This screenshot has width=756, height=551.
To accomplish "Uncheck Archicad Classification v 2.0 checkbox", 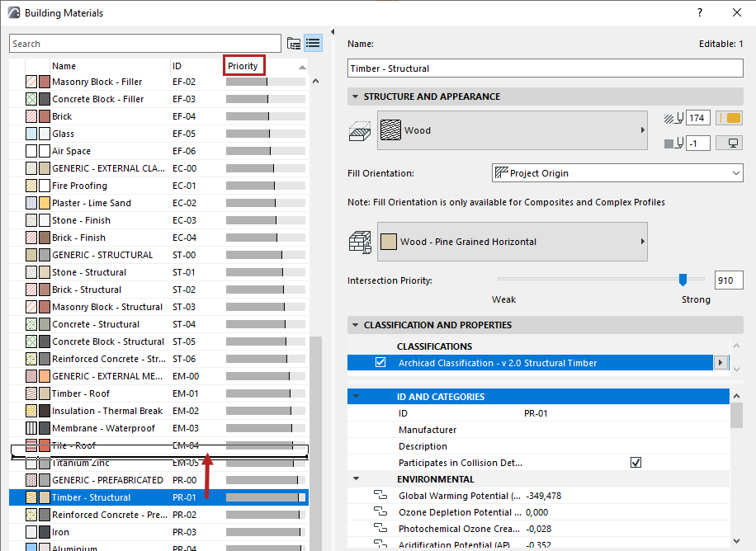I will 380,362.
